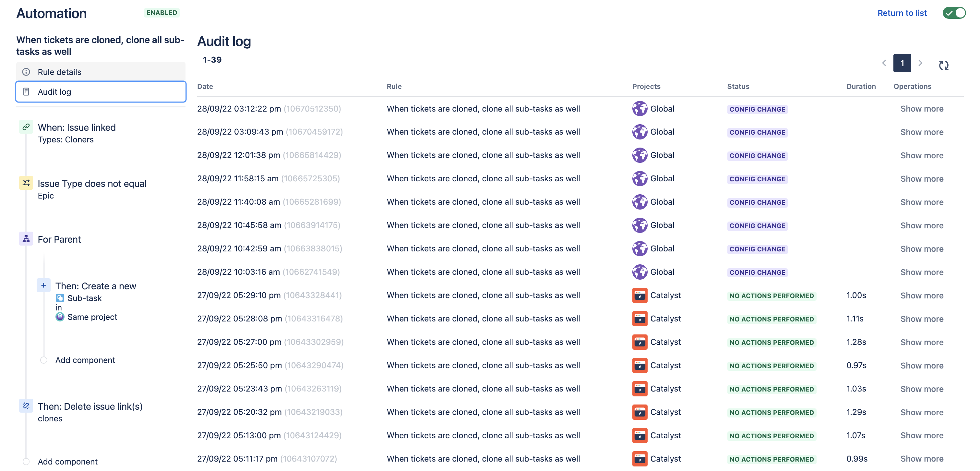Click the refresh audit log icon
This screenshot has width=980, height=471.
click(943, 65)
